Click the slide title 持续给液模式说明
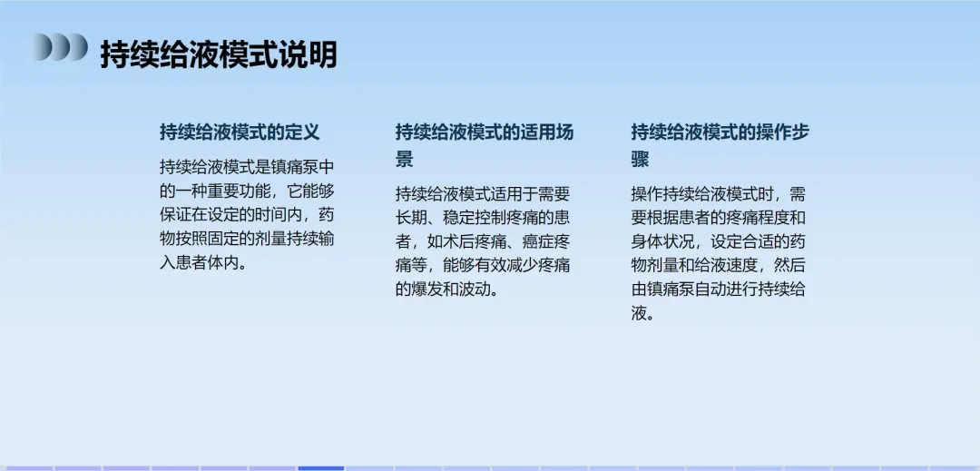980x471 pixels. tap(219, 54)
